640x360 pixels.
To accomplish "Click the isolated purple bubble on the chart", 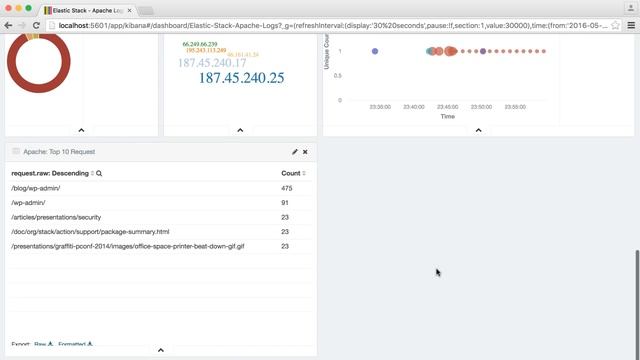I will pyautogui.click(x=375, y=51).
